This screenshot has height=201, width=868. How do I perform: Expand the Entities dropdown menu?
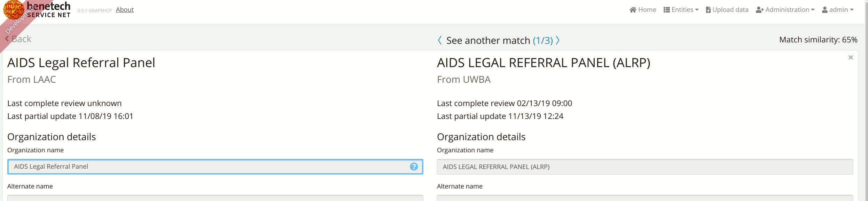tap(681, 10)
